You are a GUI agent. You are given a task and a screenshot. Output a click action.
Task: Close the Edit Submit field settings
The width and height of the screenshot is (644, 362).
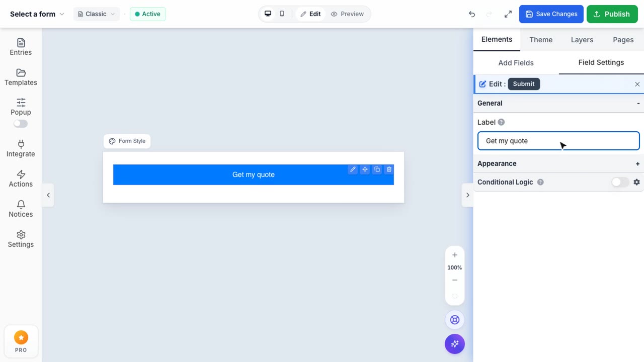(637, 84)
